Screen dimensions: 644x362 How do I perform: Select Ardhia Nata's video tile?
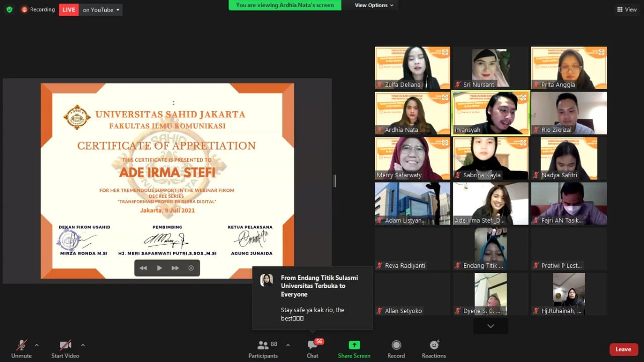tap(413, 113)
